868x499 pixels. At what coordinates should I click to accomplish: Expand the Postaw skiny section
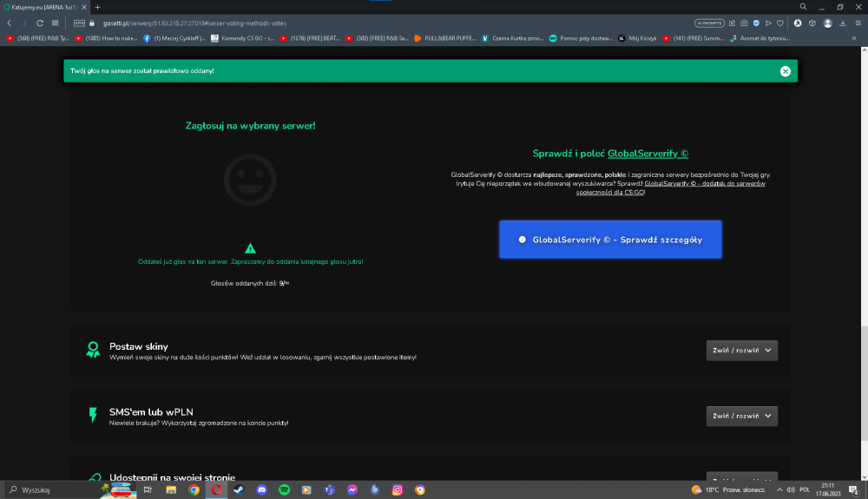(742, 351)
